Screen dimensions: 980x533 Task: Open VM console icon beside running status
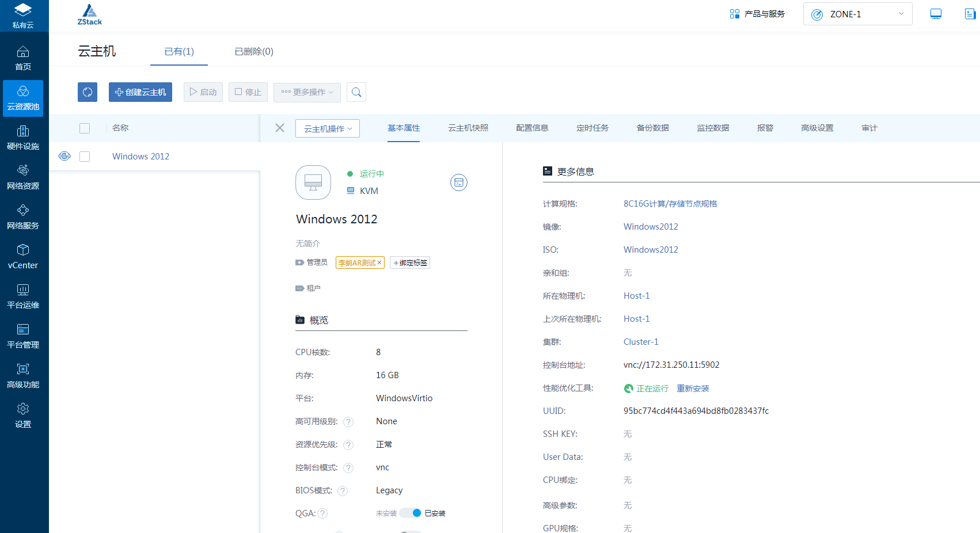[458, 182]
